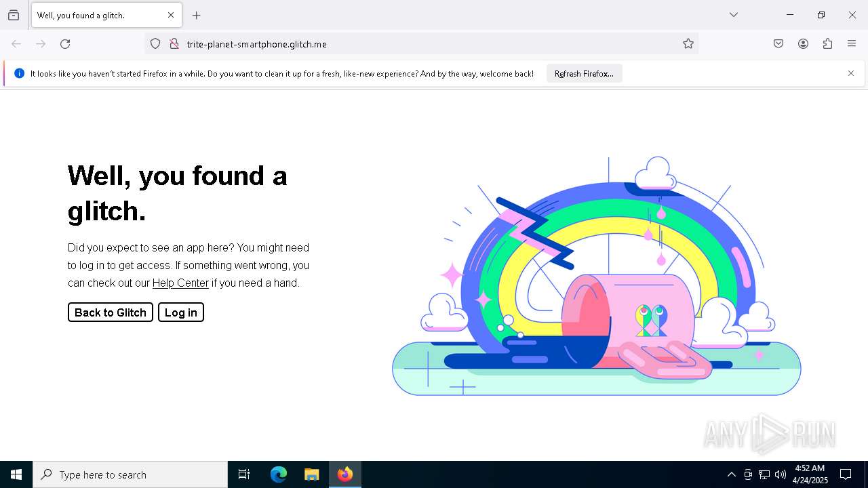Open Task View on taskbar

[244, 474]
